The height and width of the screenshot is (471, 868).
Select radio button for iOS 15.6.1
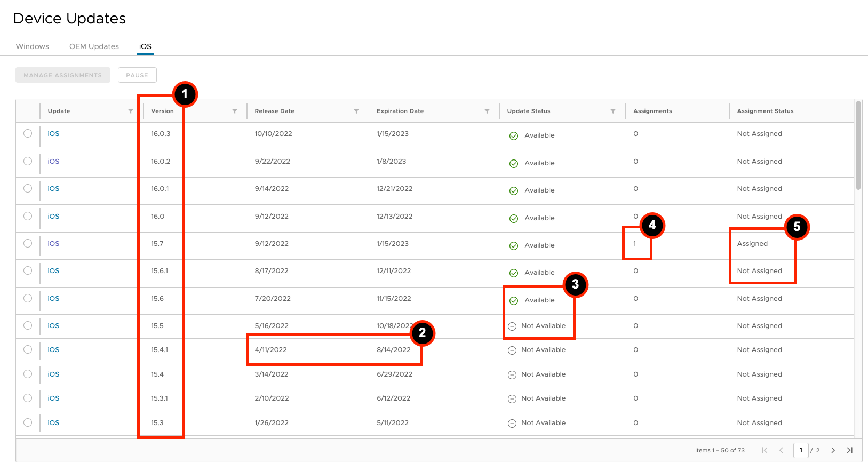tap(28, 270)
